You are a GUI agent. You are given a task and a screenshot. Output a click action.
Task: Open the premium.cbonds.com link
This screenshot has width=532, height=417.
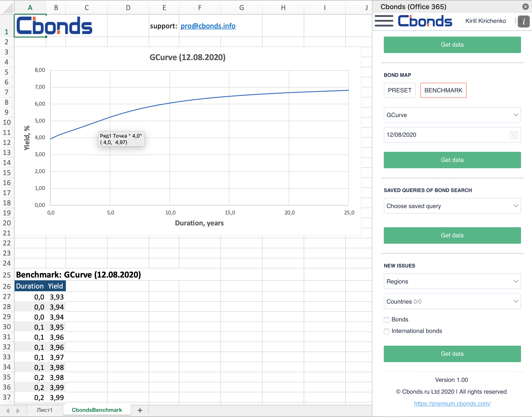(452, 404)
